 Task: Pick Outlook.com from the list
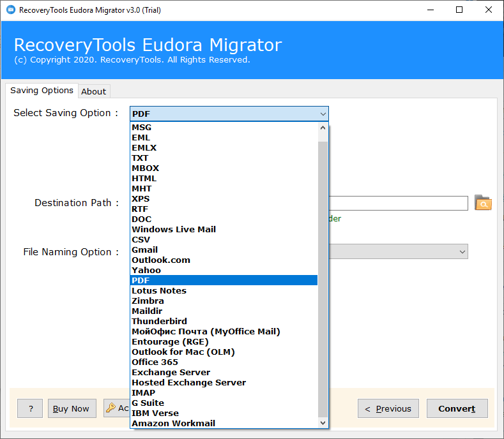224,260
